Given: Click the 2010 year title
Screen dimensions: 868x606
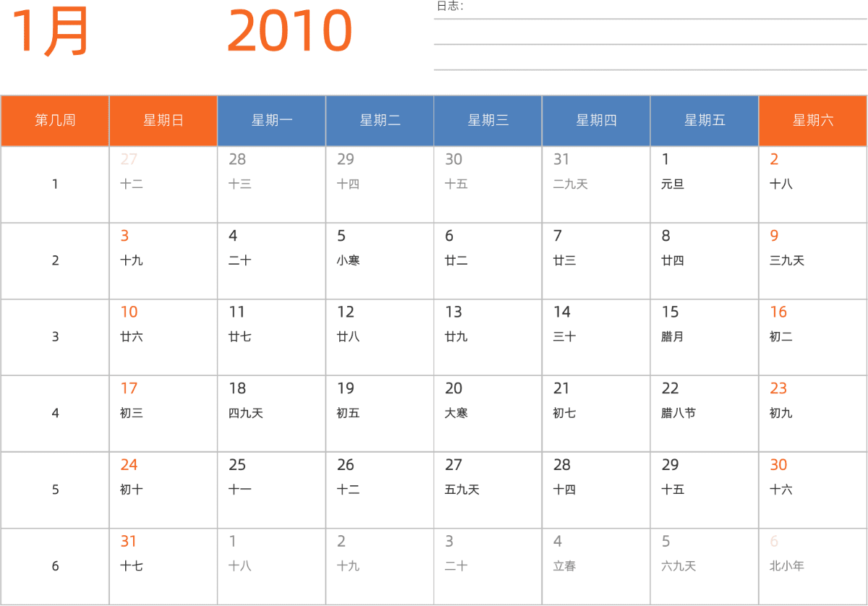Looking at the screenshot, I should coord(289,31).
